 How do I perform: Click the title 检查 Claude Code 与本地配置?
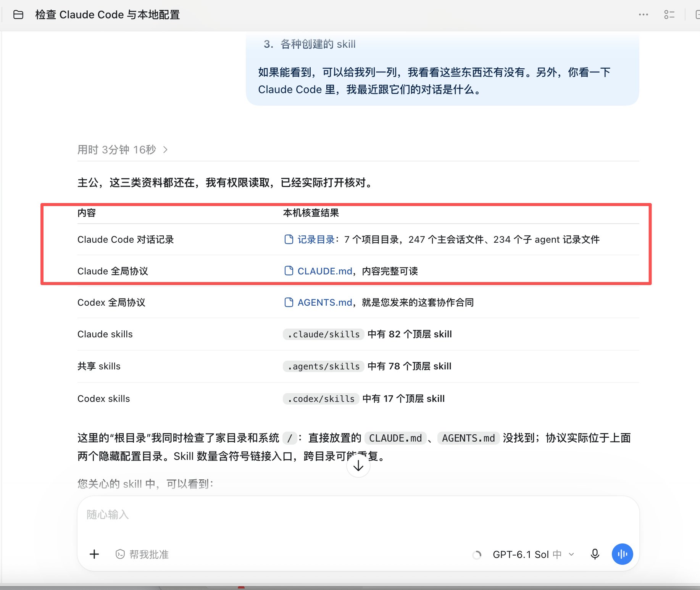tap(108, 15)
